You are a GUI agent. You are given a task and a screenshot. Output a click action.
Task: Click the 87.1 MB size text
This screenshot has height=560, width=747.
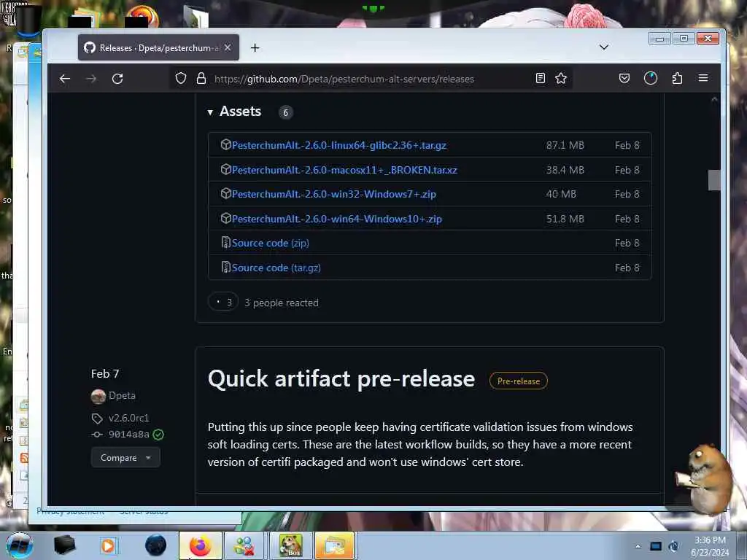565,145
